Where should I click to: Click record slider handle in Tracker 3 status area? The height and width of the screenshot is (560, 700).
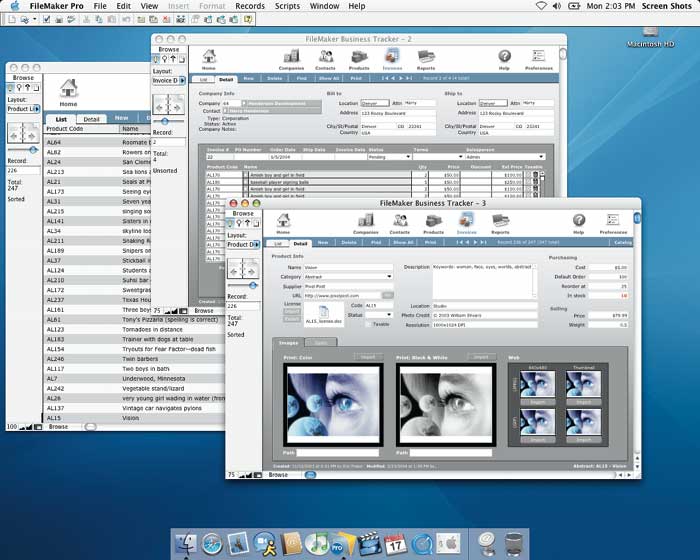tap(253, 285)
